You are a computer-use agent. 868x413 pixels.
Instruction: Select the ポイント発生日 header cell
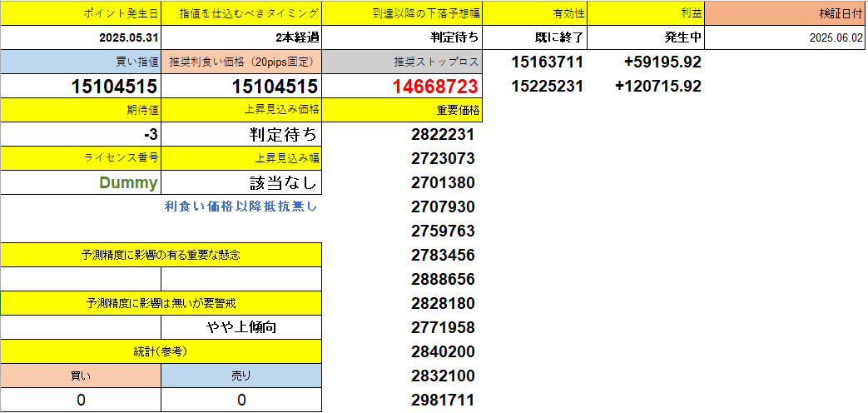(81, 13)
